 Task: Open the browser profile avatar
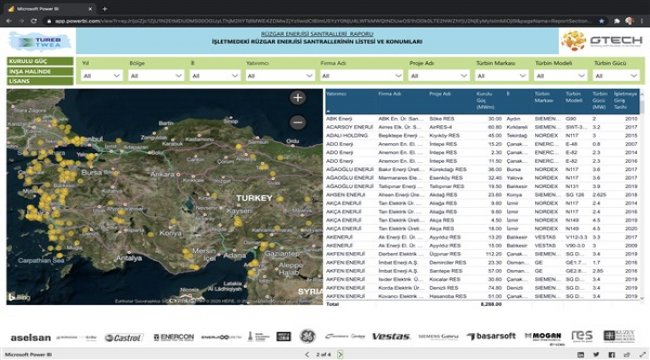click(x=629, y=21)
